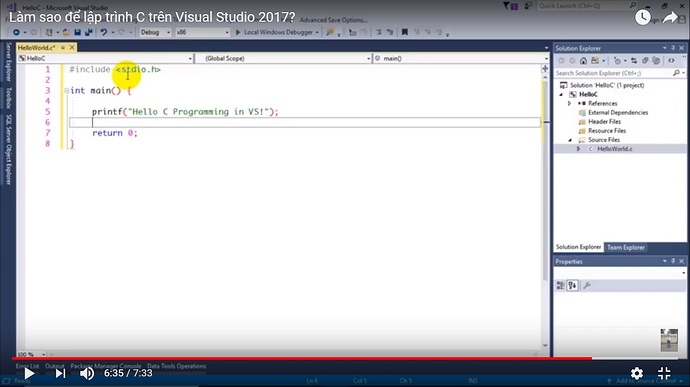This screenshot has width=690, height=387.
Task: Open the Debug configuration dropdown
Action: click(155, 32)
